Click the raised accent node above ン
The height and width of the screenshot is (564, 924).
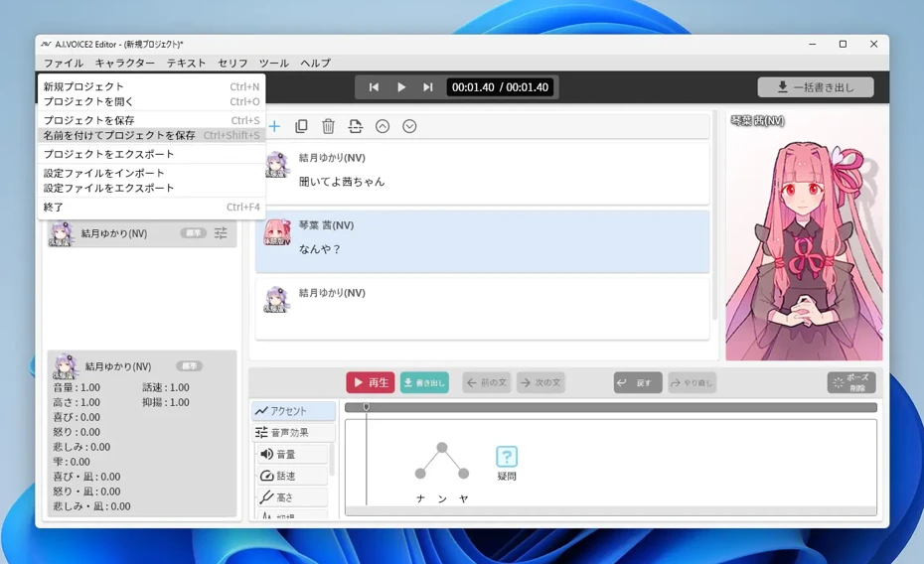coord(442,448)
